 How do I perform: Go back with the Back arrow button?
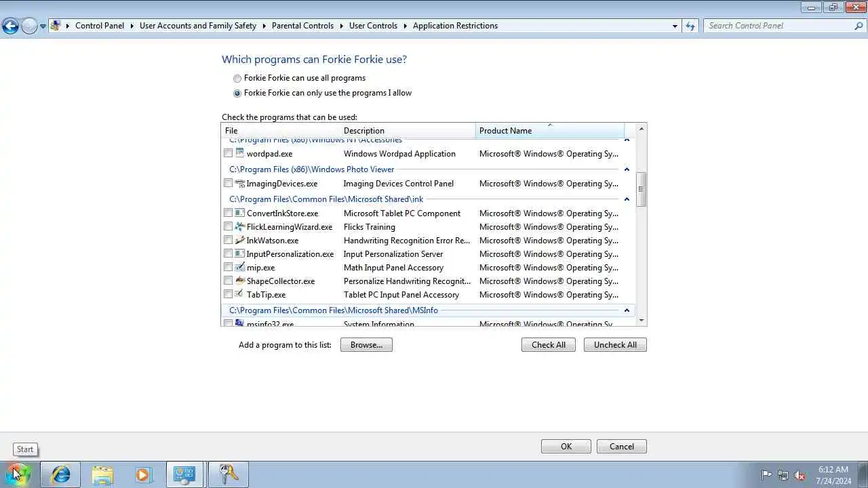(10, 26)
